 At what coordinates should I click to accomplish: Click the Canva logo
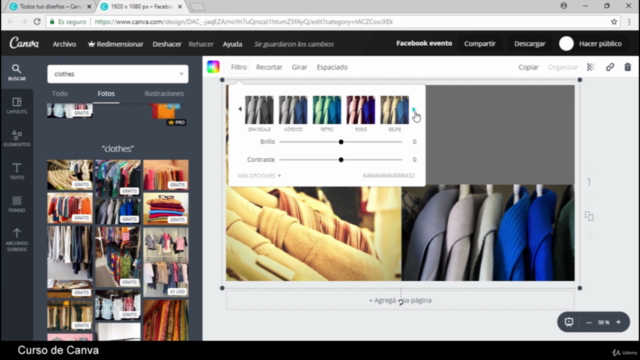point(24,43)
